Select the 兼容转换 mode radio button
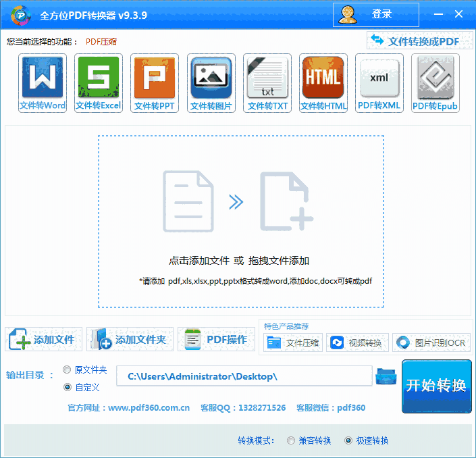The height and width of the screenshot is (458, 476). coord(291,440)
